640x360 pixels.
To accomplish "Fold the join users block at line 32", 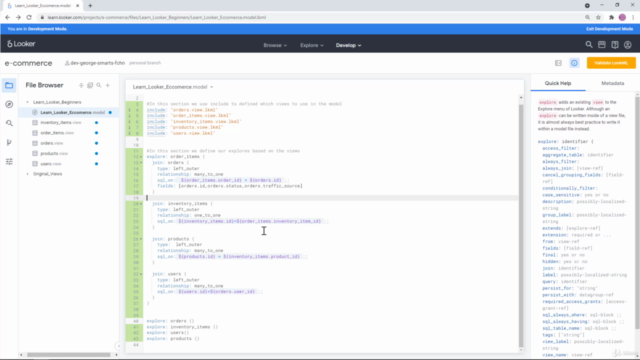I will click(x=141, y=274).
